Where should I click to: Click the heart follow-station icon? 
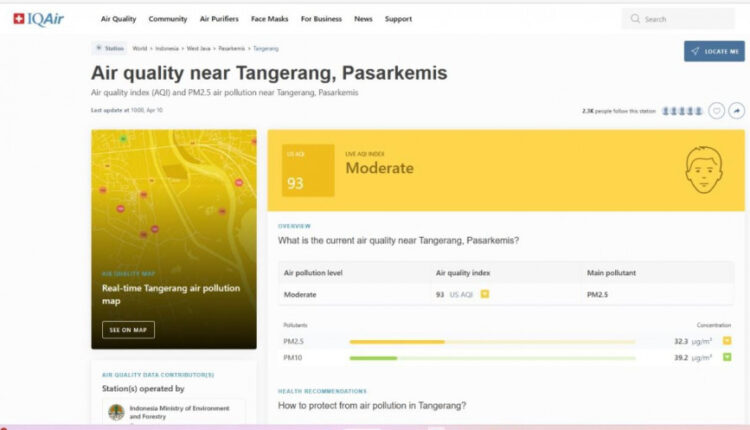[716, 111]
